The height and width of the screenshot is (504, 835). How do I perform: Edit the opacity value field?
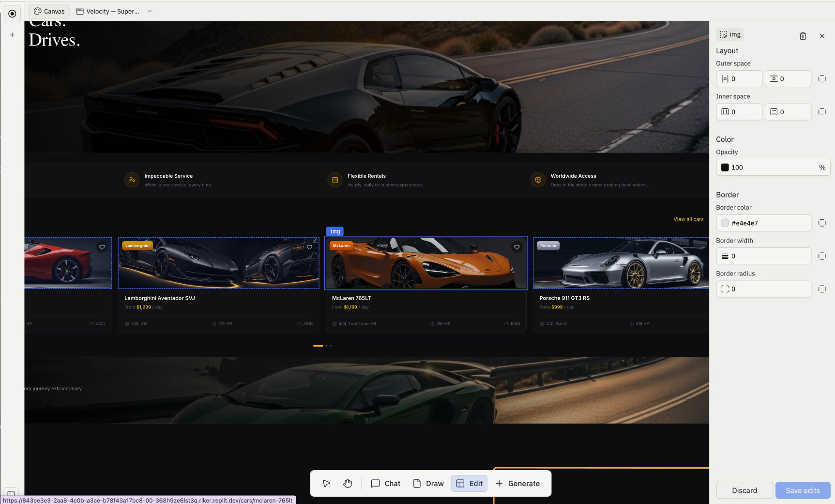773,168
